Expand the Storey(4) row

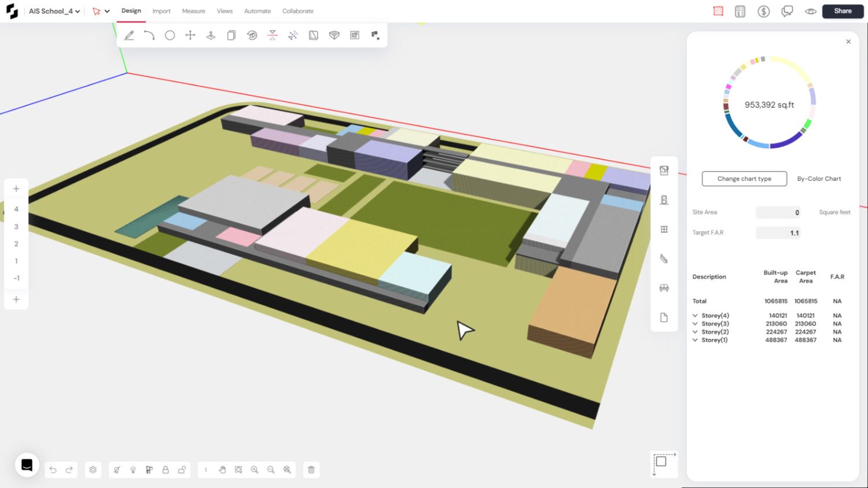click(695, 316)
